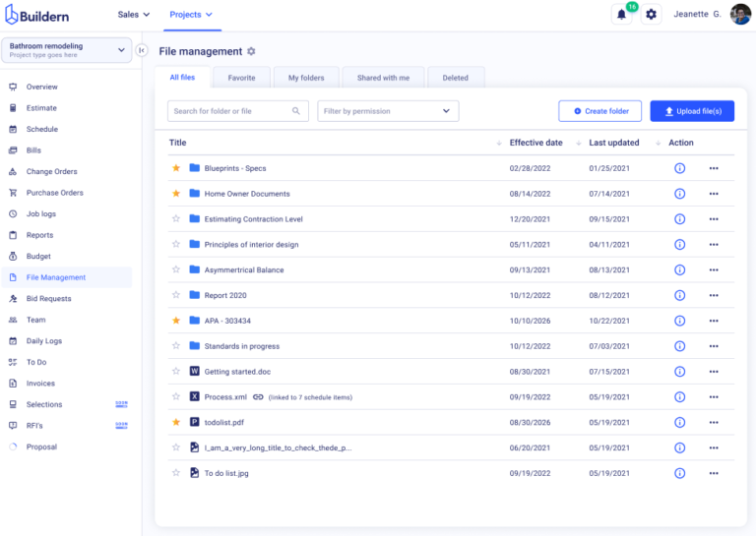Image resolution: width=756 pixels, height=536 pixels.
Task: Open three-dot menu for Home Owner Documents
Action: [714, 194]
